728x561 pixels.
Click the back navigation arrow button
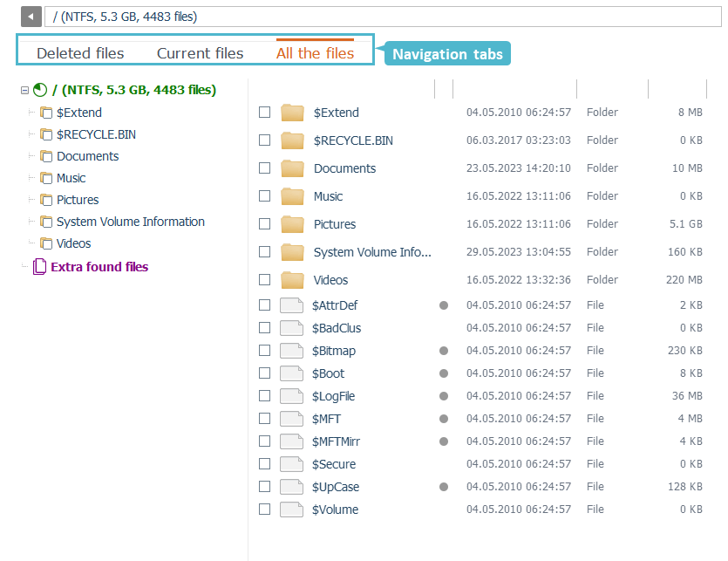tap(31, 16)
